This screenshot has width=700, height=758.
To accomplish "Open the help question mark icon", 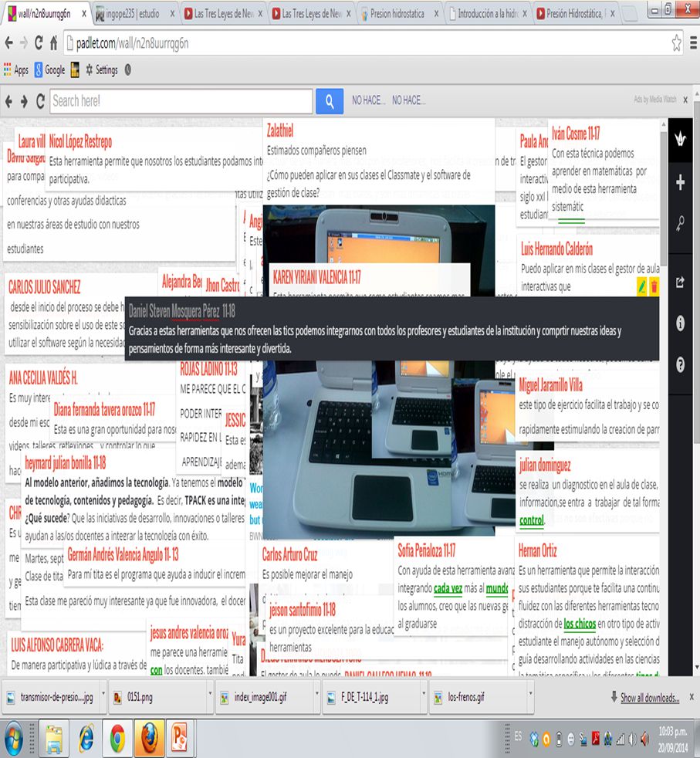I will 680,364.
